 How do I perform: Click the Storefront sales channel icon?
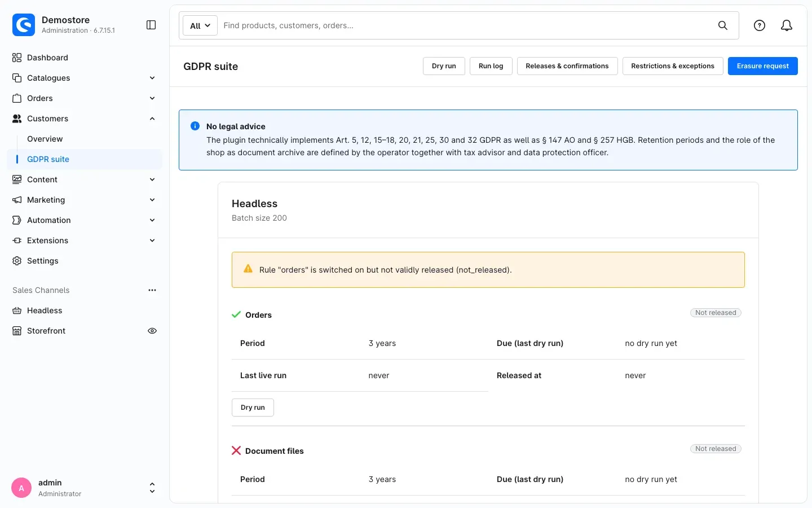point(17,331)
